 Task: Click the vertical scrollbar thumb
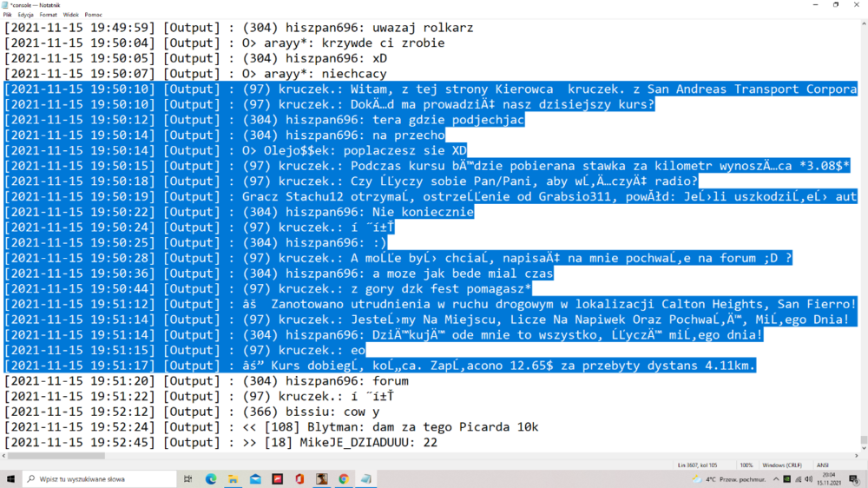coord(864,440)
